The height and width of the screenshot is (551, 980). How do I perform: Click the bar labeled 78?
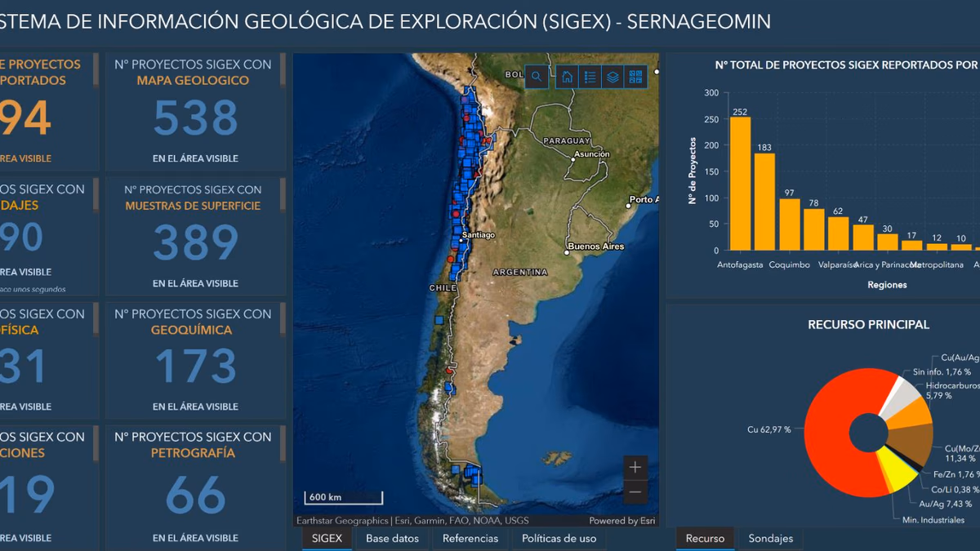coord(814,229)
